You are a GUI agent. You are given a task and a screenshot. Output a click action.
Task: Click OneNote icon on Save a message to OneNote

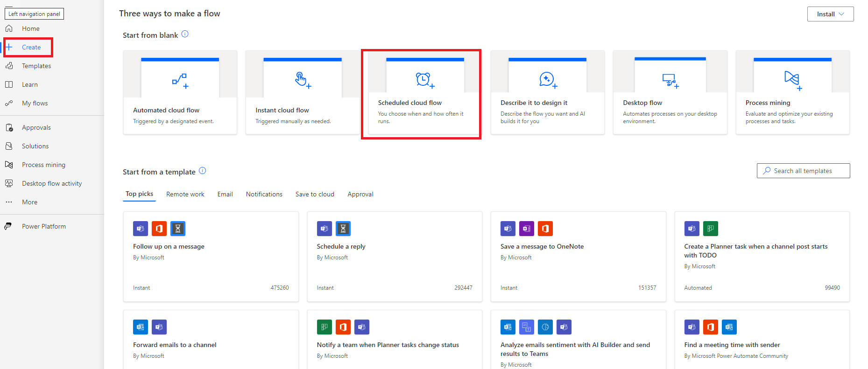point(527,229)
